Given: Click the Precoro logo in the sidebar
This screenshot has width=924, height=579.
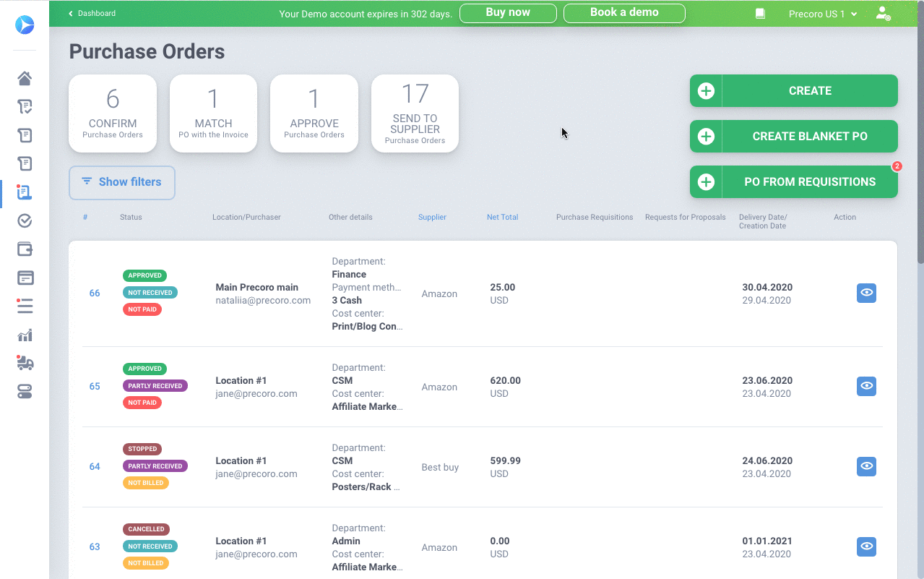Looking at the screenshot, I should [x=25, y=25].
